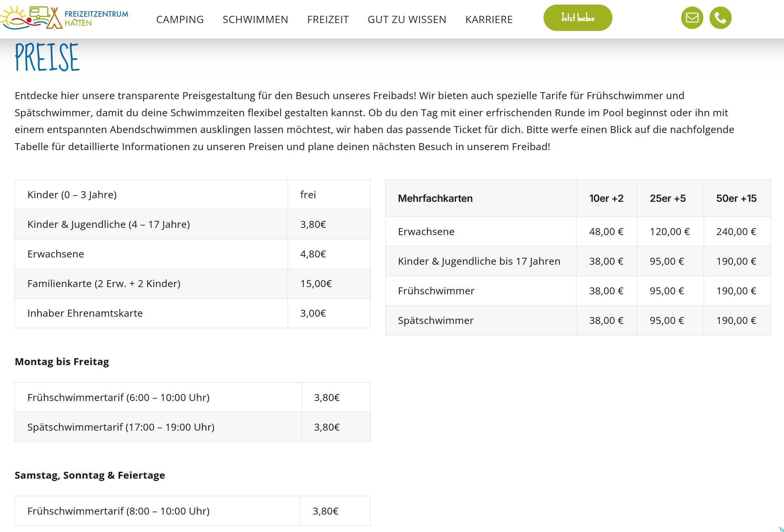Click the Samstag, Sonntag & Feiertage heading
This screenshot has height=532, width=784.
coord(90,475)
